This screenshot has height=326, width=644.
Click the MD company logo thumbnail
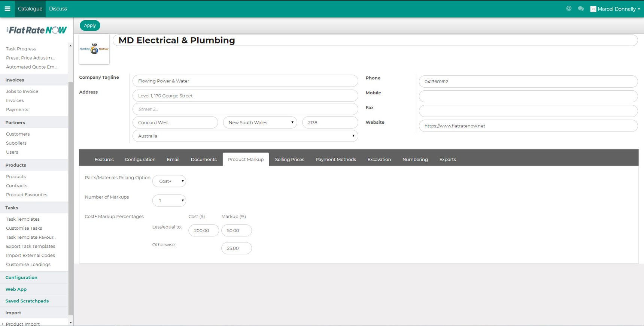[x=94, y=49]
